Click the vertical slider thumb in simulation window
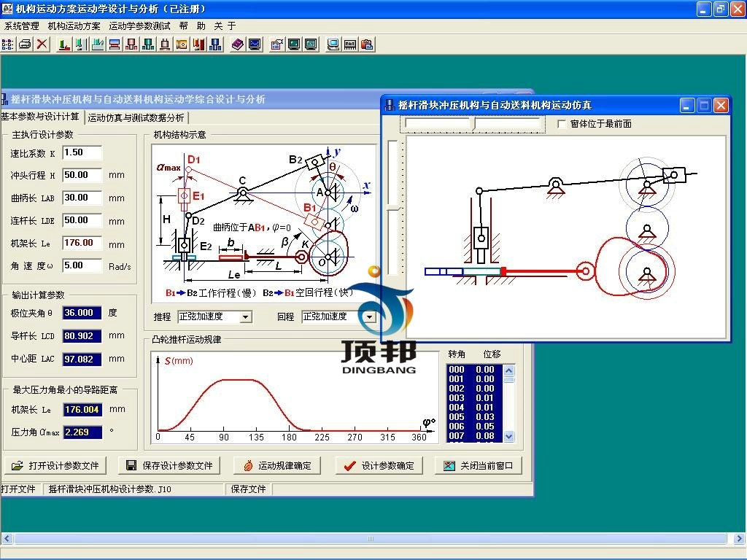The height and width of the screenshot is (560, 747). click(394, 209)
